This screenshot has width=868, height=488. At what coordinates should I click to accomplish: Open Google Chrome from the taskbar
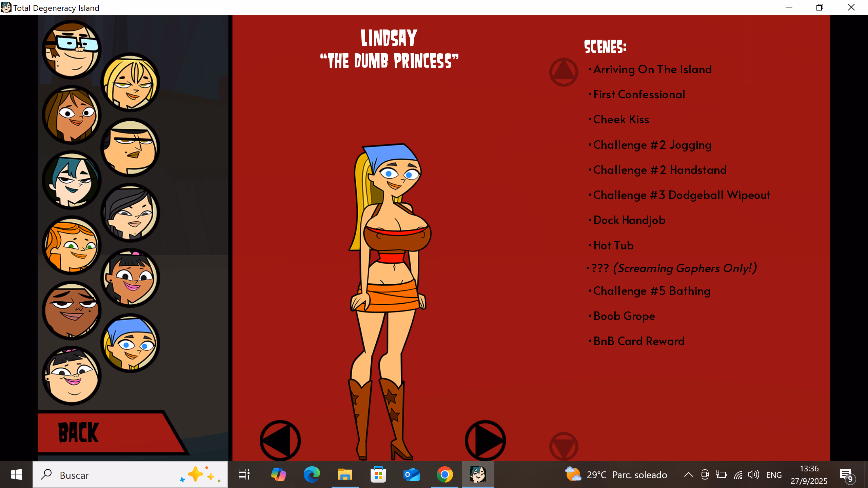tap(445, 474)
